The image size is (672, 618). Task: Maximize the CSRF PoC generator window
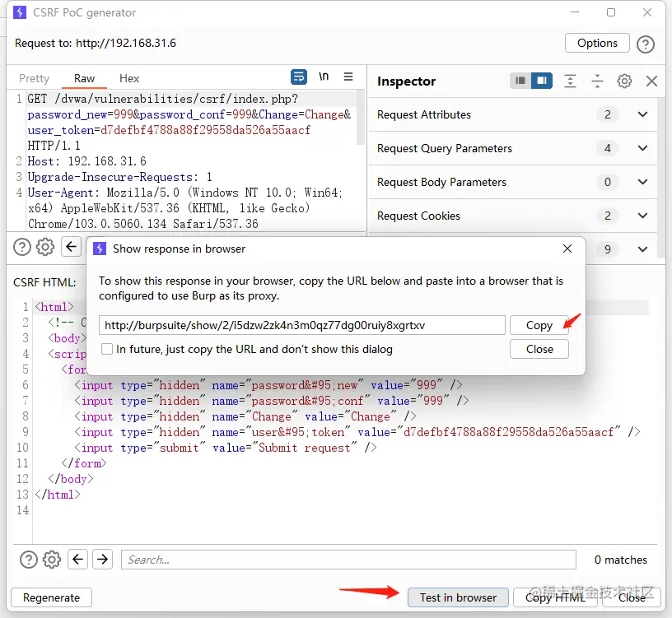[611, 12]
